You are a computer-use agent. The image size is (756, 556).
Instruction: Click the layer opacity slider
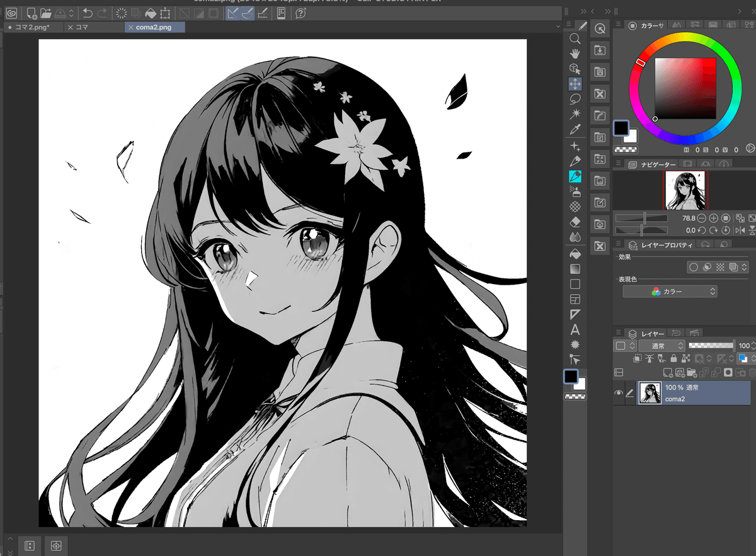point(711,346)
